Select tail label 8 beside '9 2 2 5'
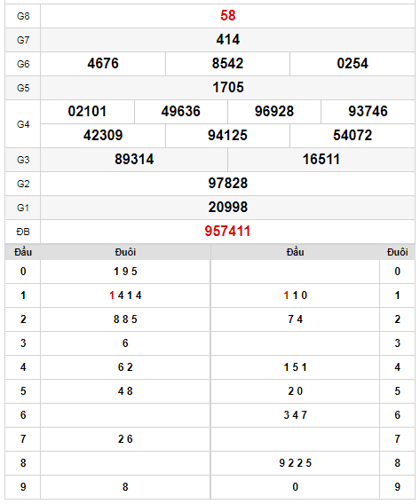 click(398, 463)
